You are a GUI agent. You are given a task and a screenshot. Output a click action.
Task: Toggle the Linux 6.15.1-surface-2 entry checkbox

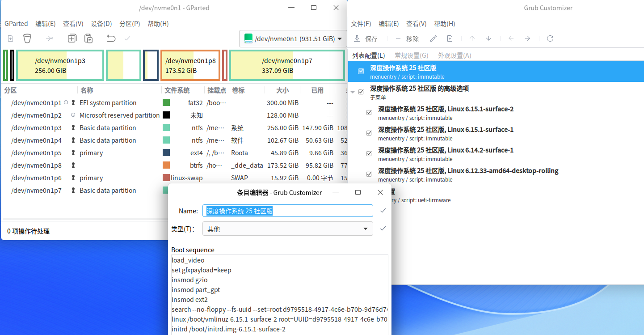369,112
